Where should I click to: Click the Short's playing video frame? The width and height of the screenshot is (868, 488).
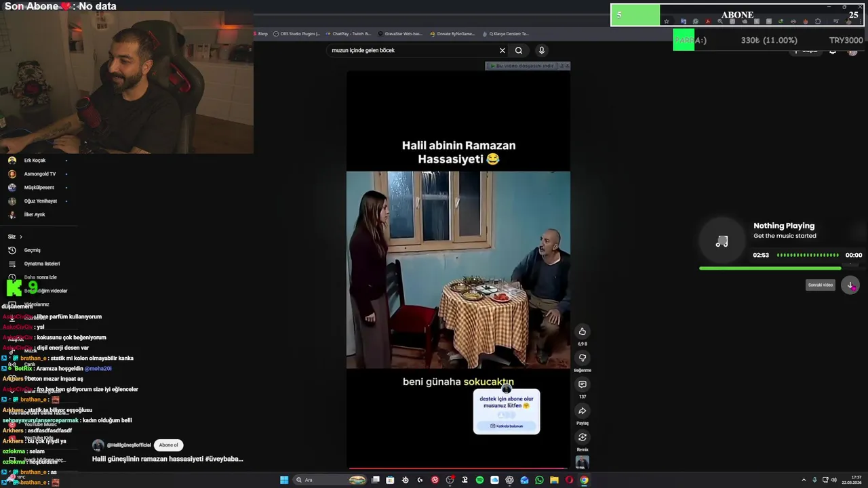(458, 270)
